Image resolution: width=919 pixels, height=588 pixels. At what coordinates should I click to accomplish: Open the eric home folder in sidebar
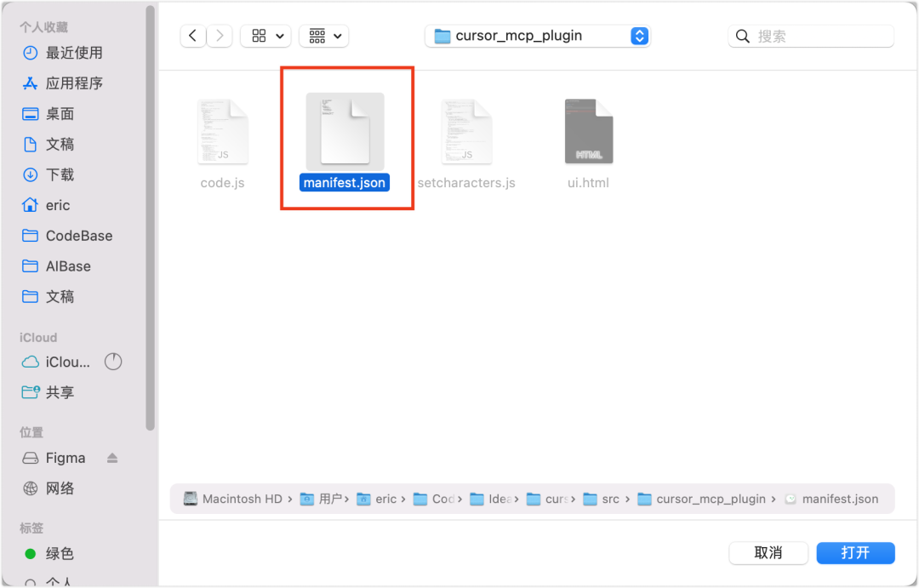click(46, 205)
